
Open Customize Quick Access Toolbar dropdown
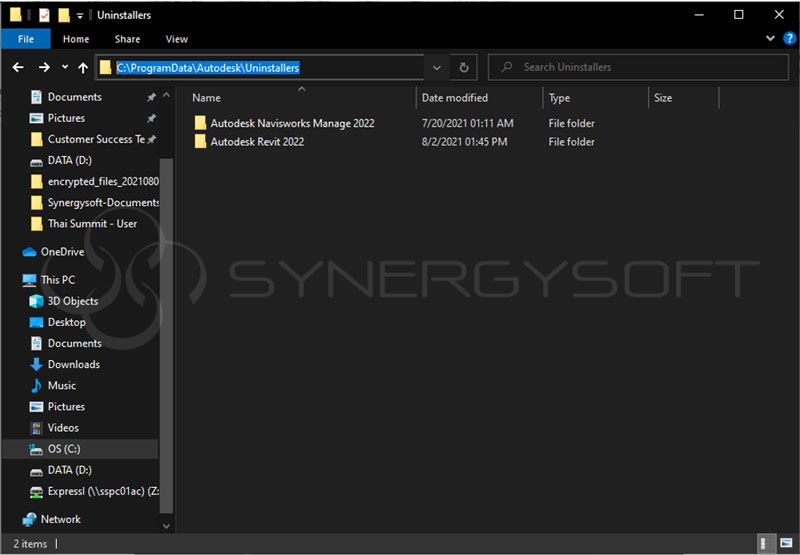(x=80, y=16)
